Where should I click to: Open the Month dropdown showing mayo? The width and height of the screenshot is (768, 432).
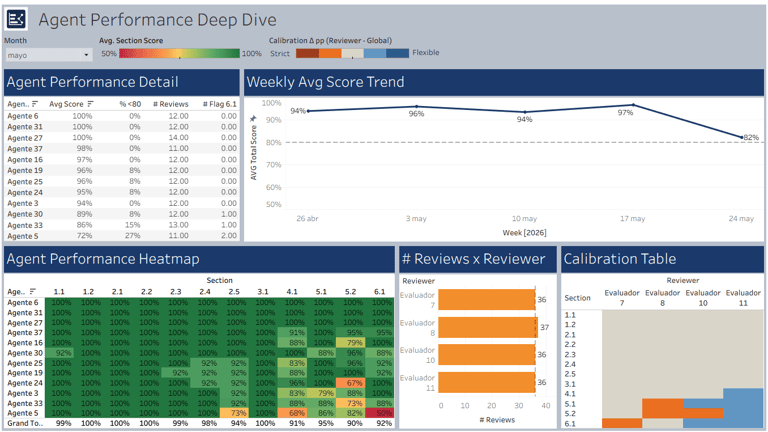(48, 55)
